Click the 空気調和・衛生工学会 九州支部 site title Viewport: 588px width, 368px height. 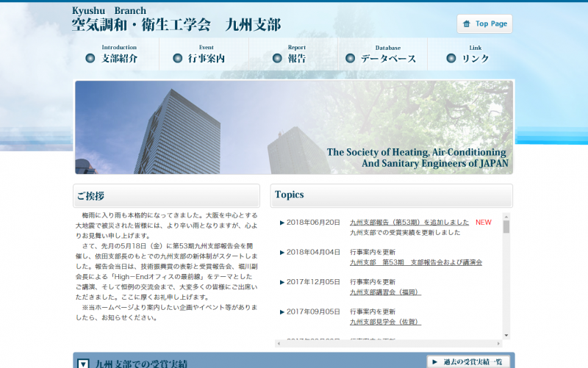tap(176, 25)
